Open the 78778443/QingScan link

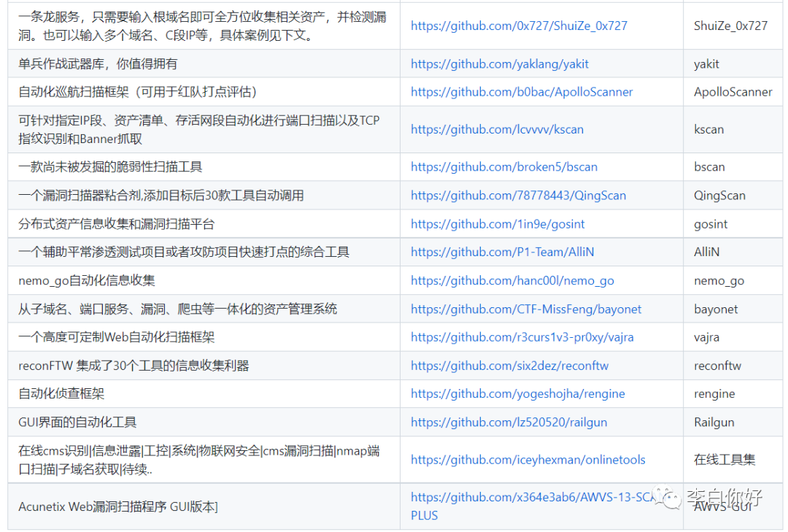(x=518, y=196)
